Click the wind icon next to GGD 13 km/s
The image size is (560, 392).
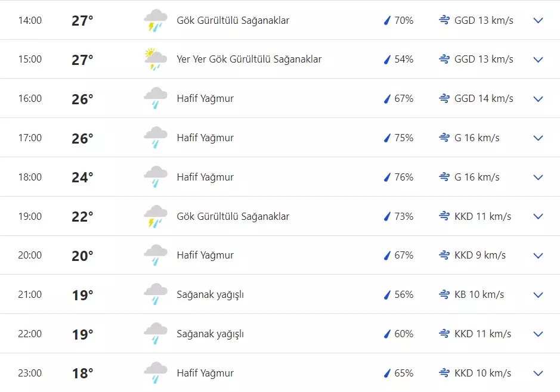(x=444, y=20)
